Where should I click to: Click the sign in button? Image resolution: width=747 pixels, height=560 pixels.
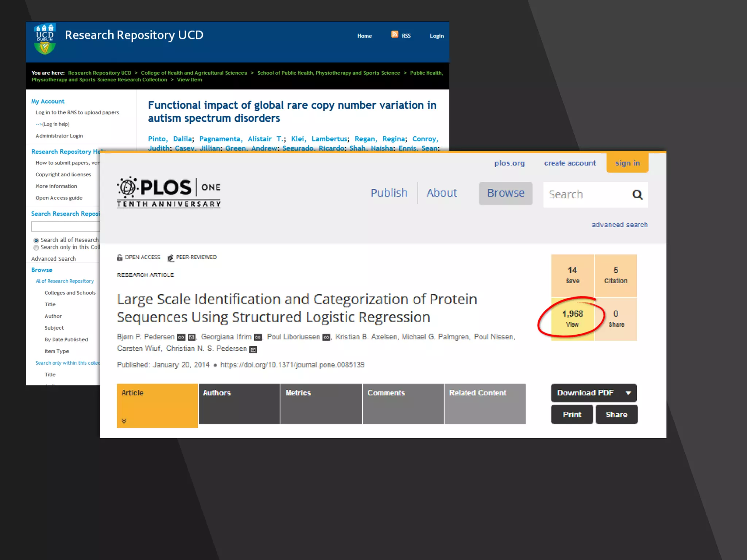click(x=627, y=163)
